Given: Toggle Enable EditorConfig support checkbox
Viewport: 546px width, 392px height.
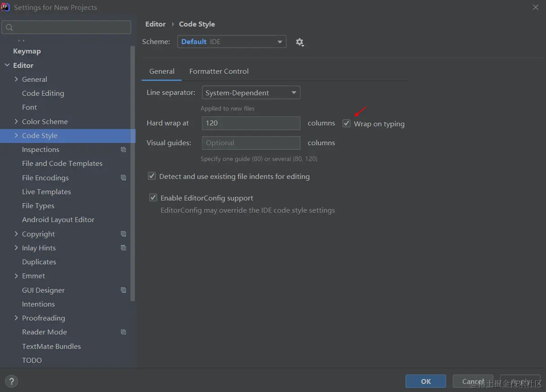Looking at the screenshot, I should coord(153,198).
